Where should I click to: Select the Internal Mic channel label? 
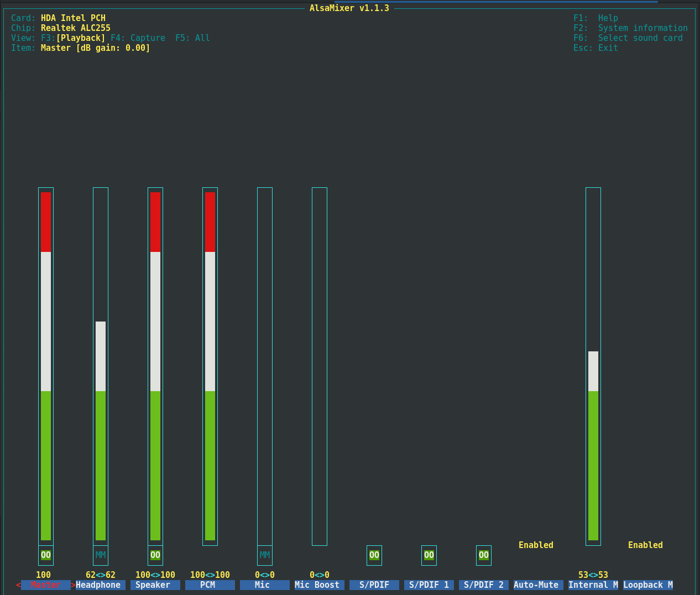coord(593,585)
